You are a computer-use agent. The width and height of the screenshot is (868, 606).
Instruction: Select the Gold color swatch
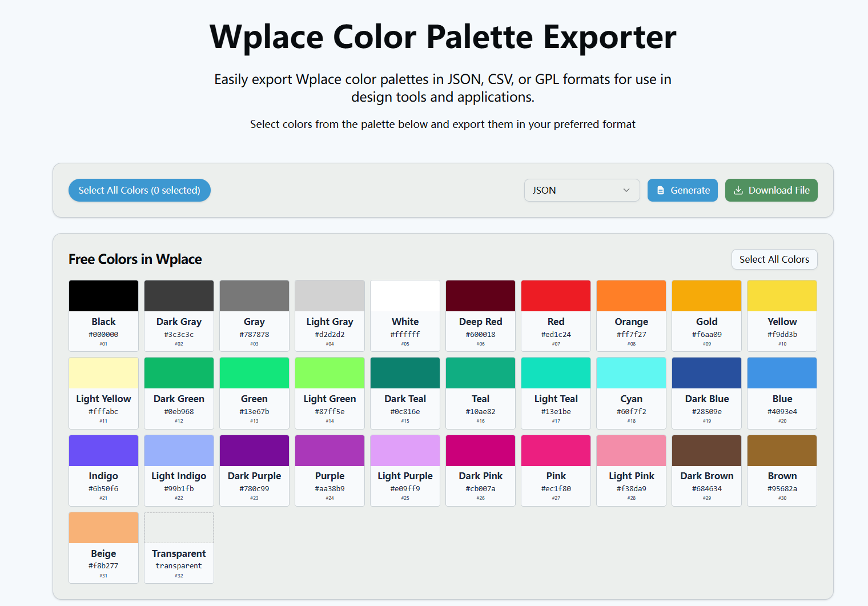point(706,295)
